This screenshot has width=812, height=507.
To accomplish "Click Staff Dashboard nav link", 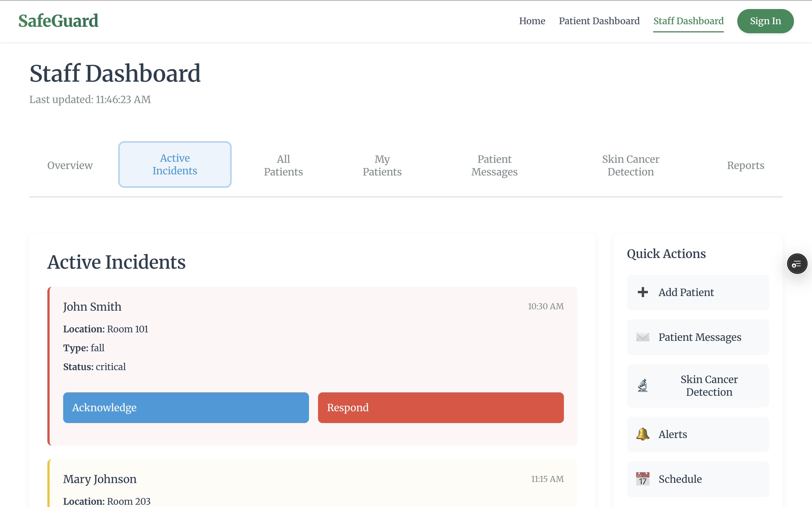I will tap(688, 21).
